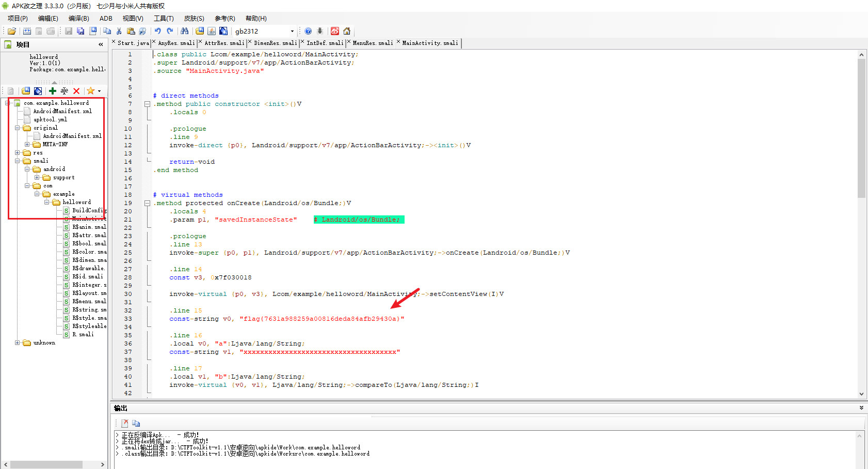Viewport: 868px width, 469px height.
Task: Collapse the smali folder node
Action: (18, 161)
